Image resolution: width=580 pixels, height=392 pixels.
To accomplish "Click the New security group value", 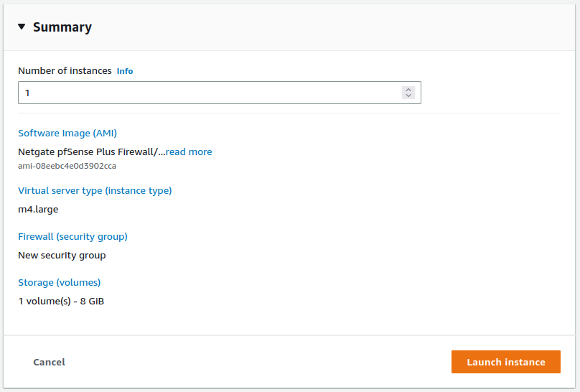I will tap(62, 255).
